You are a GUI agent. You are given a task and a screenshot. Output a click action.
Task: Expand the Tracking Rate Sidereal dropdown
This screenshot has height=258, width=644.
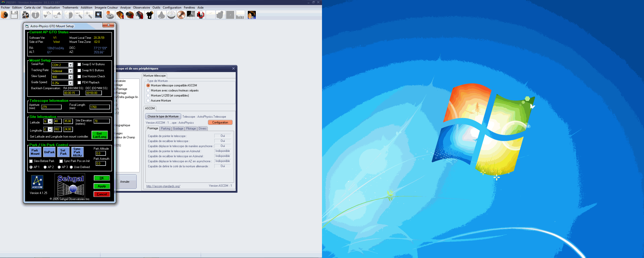70,71
